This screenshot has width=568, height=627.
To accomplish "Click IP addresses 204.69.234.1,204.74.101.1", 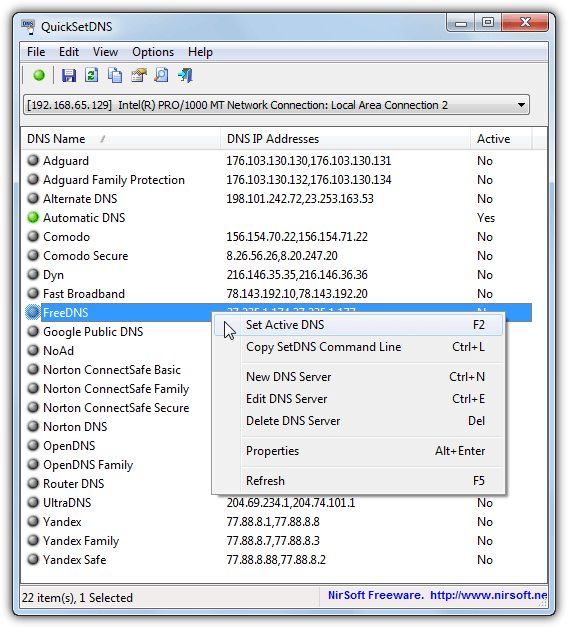I will coord(291,503).
